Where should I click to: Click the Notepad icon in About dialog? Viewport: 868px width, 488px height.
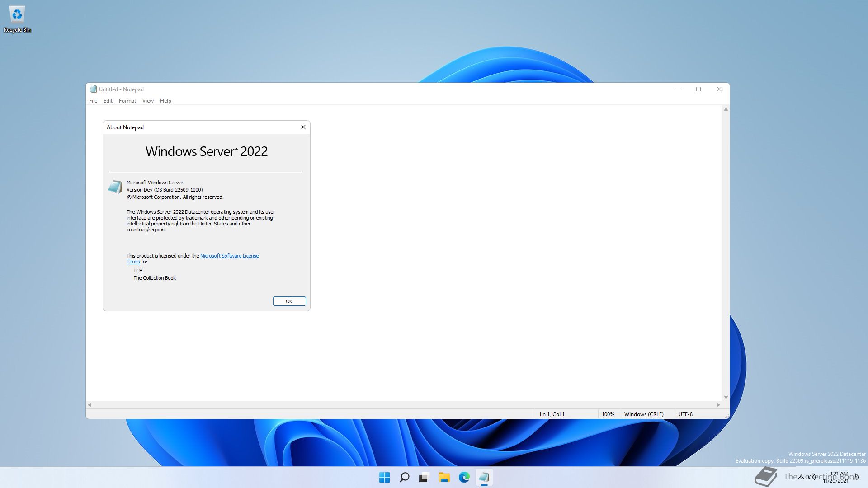pos(115,187)
